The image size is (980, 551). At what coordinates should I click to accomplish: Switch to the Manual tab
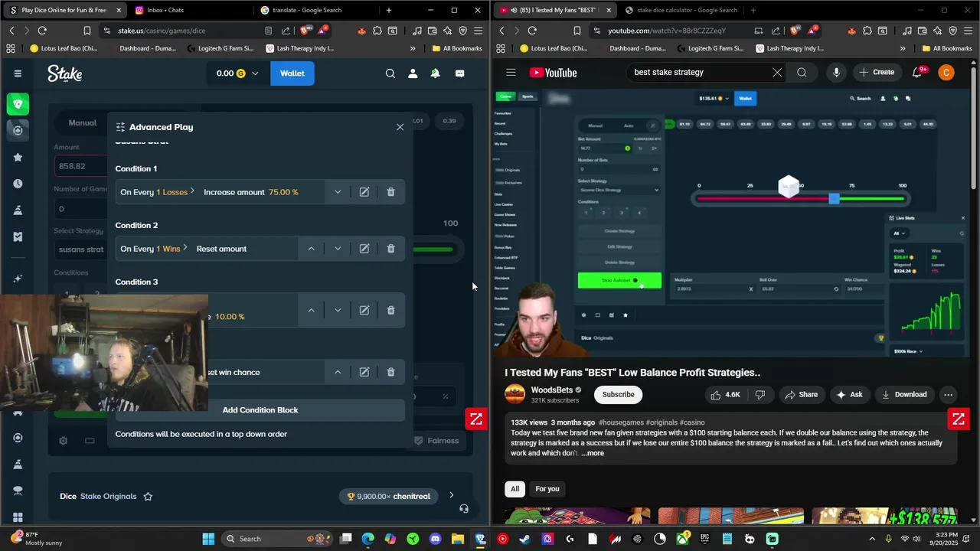(x=83, y=122)
